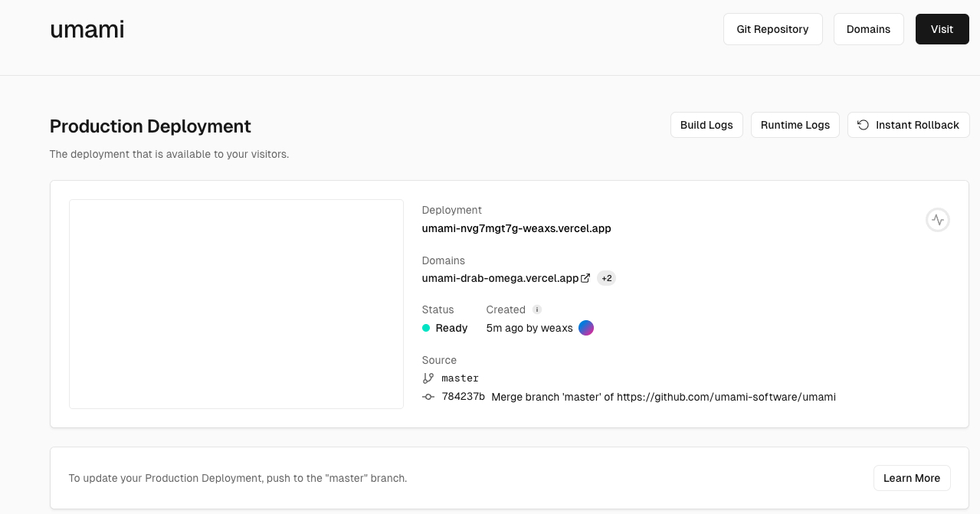Click the external link icon beside the domain
This screenshot has width=980, height=514.
(585, 278)
